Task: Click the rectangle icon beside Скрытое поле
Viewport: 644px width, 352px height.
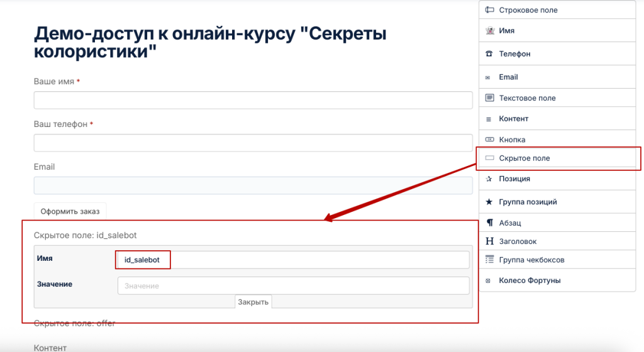Action: (489, 158)
